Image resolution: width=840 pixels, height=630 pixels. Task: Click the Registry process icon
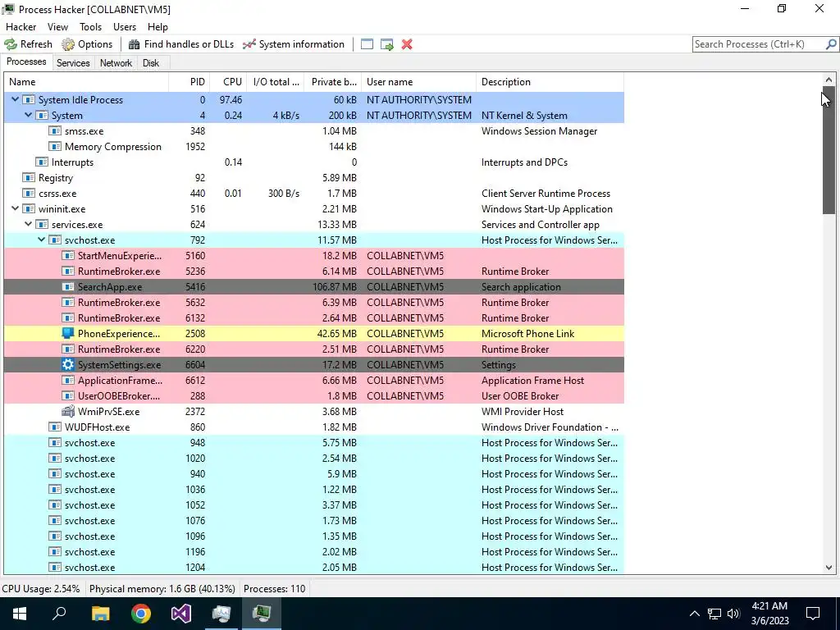click(29, 178)
